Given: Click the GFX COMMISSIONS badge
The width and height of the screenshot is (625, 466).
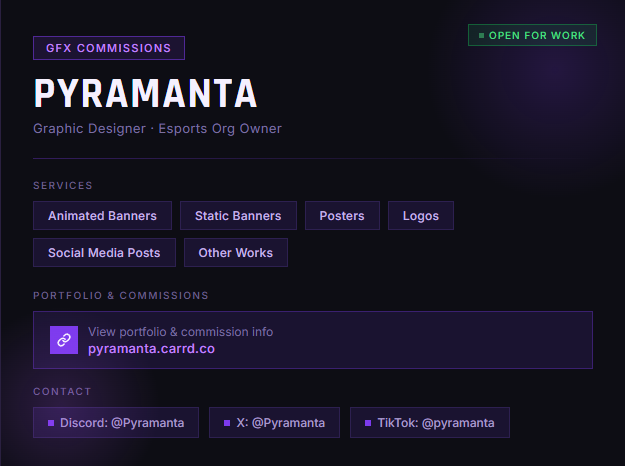Looking at the screenshot, I should [109, 48].
